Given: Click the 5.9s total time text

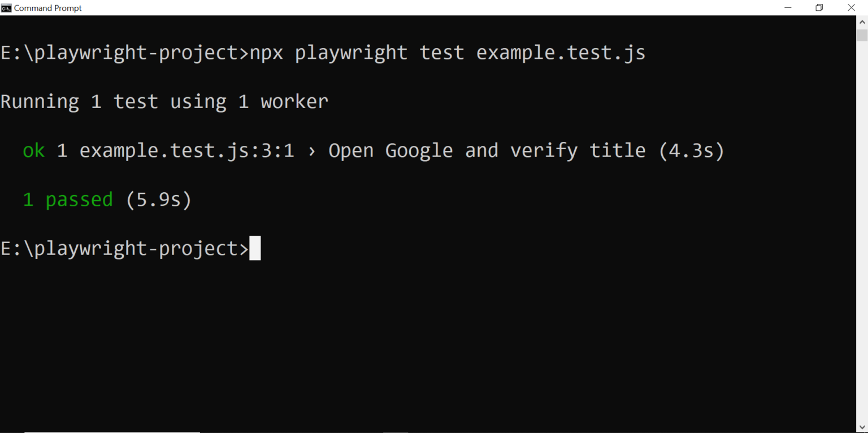Looking at the screenshot, I should pyautogui.click(x=158, y=199).
